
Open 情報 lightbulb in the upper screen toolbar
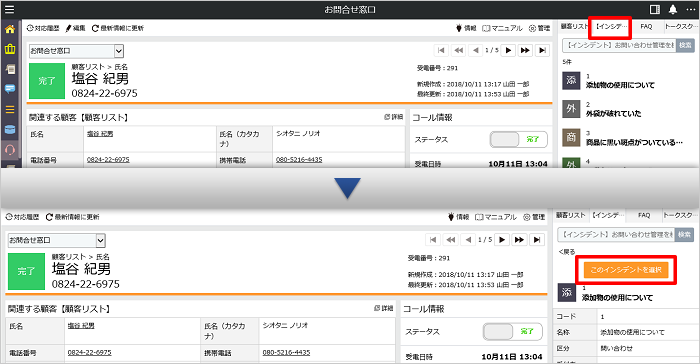pyautogui.click(x=466, y=28)
